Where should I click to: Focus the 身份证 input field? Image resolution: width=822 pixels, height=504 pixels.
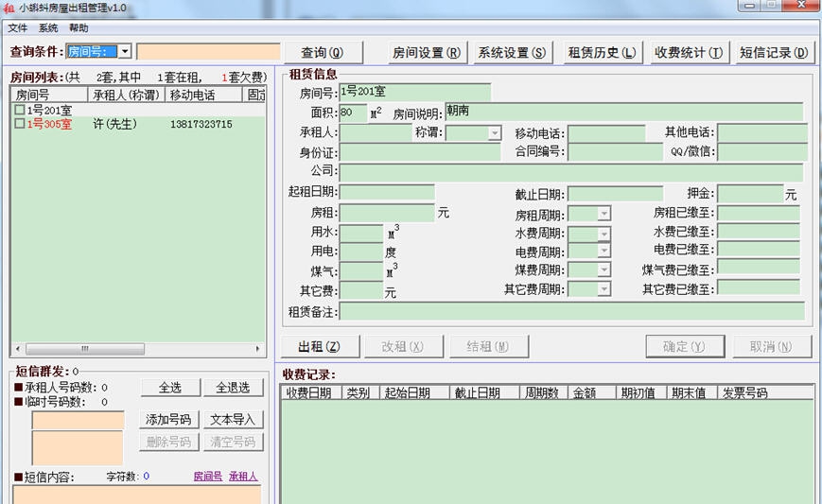point(419,152)
